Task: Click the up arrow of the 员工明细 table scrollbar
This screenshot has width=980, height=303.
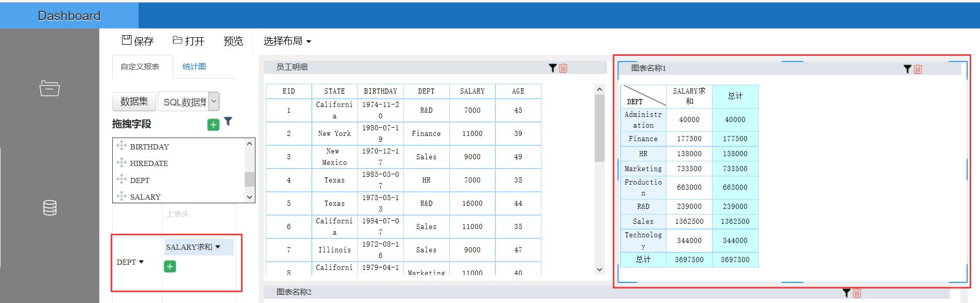Action: tap(599, 89)
